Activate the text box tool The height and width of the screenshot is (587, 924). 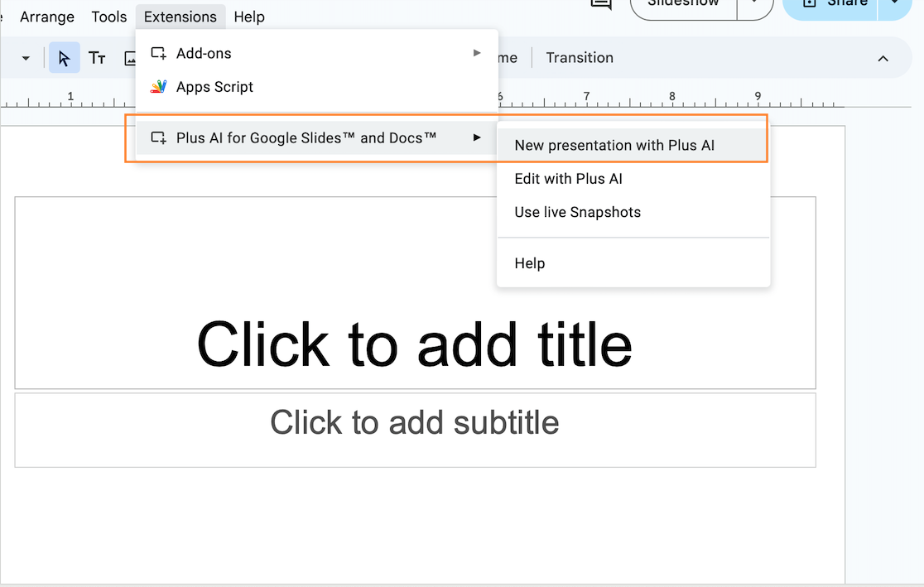click(97, 58)
